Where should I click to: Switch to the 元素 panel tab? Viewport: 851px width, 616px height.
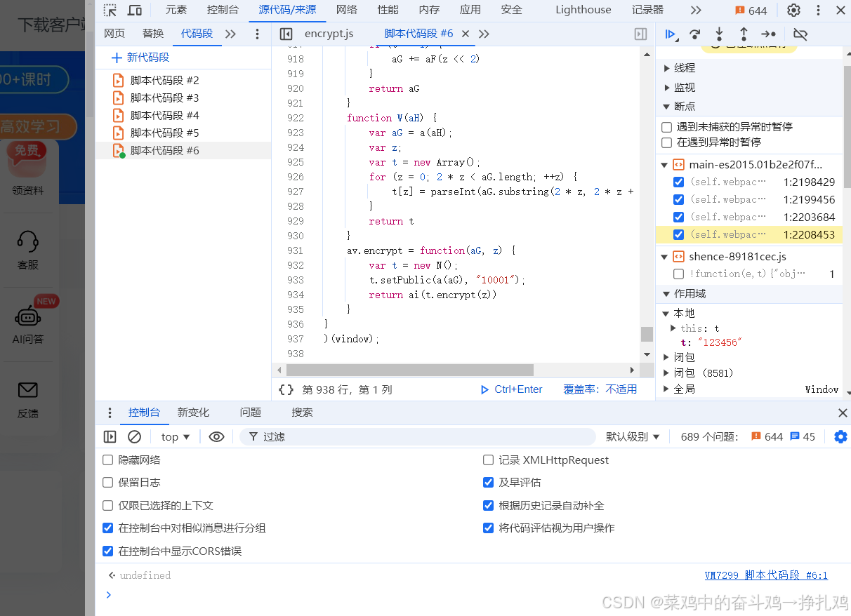point(176,10)
